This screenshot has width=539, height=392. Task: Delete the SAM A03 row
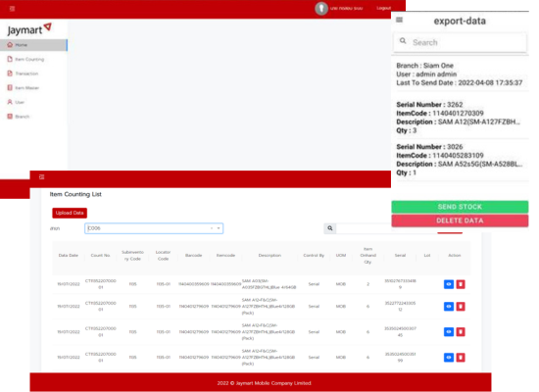point(461,284)
